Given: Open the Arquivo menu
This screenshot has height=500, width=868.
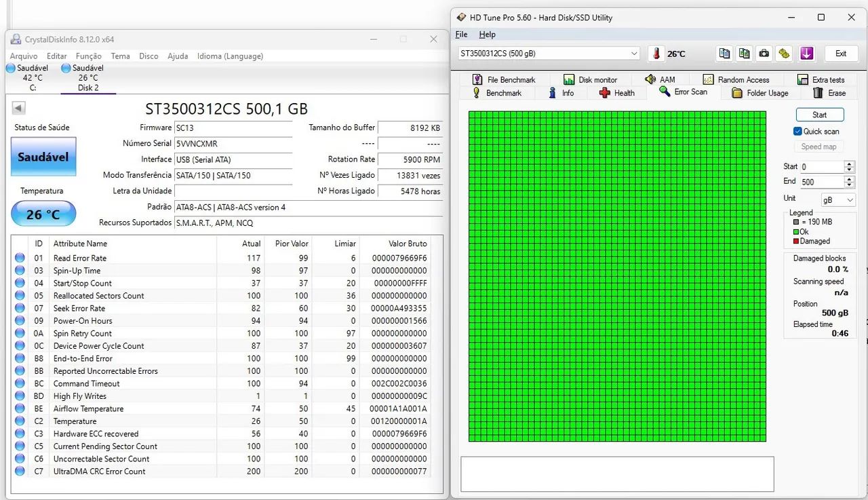Looking at the screenshot, I should tap(24, 56).
